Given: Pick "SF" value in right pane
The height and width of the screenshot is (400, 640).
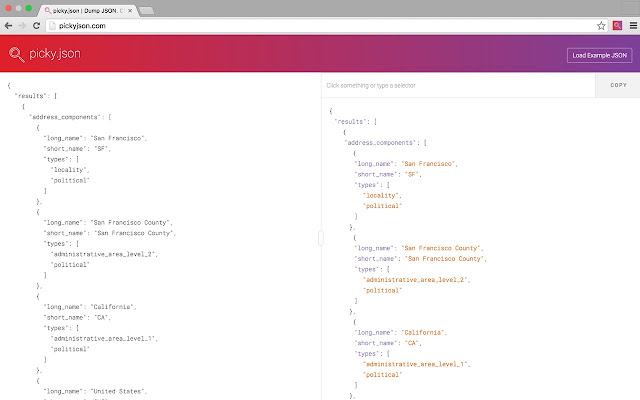Looking at the screenshot, I should coord(412,174).
